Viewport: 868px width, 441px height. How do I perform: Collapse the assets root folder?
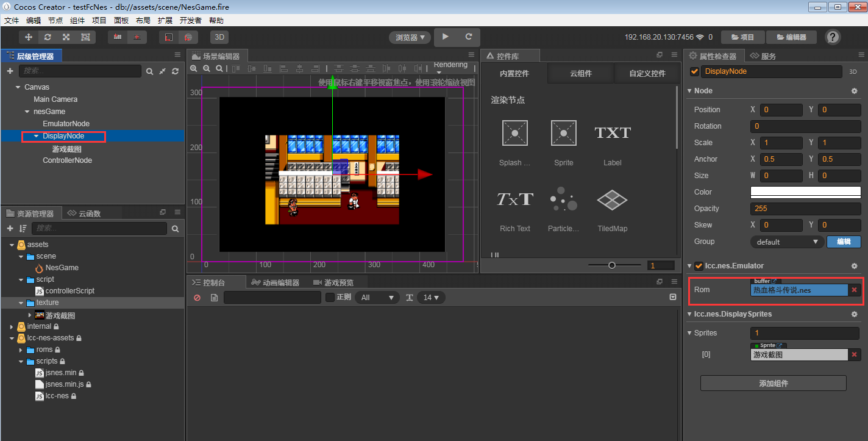click(x=12, y=245)
